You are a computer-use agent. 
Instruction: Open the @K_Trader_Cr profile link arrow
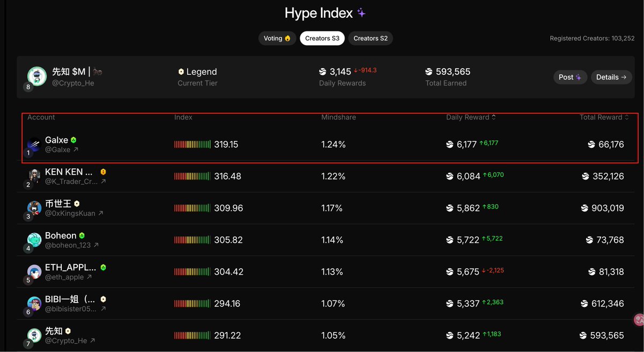pos(103,182)
